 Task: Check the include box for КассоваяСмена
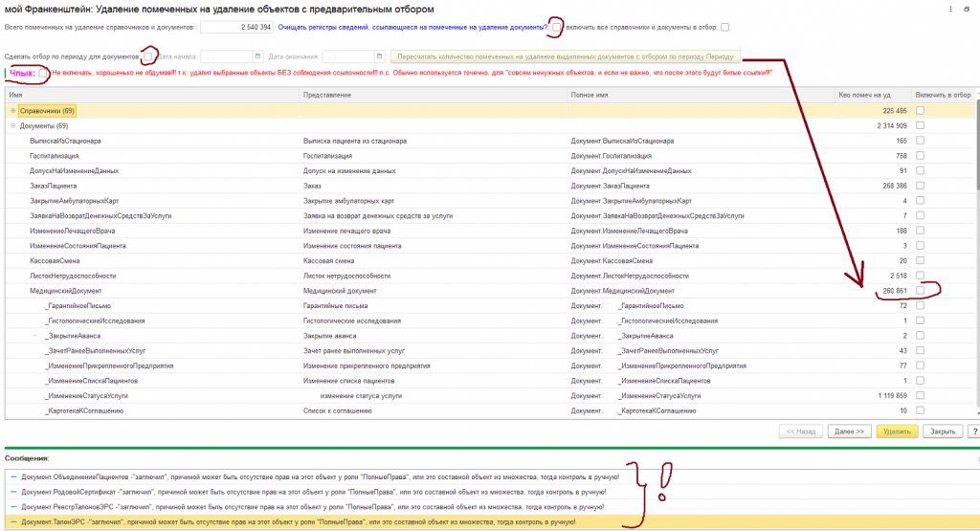(x=920, y=260)
